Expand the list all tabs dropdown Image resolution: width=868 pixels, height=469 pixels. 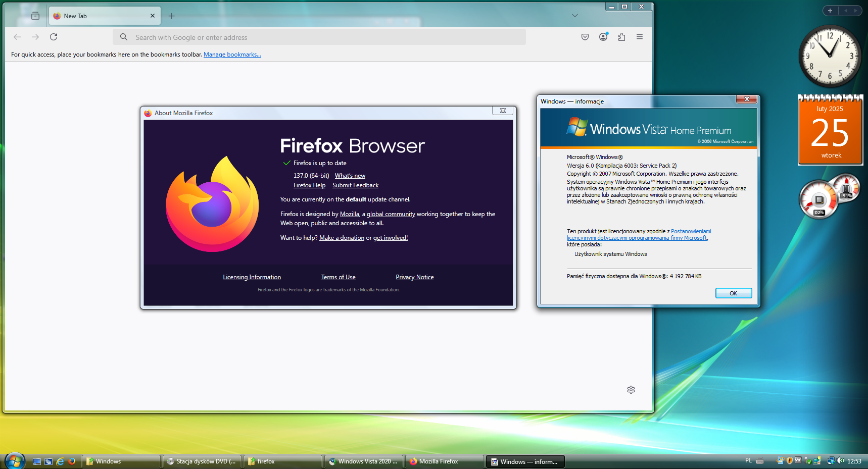point(574,16)
